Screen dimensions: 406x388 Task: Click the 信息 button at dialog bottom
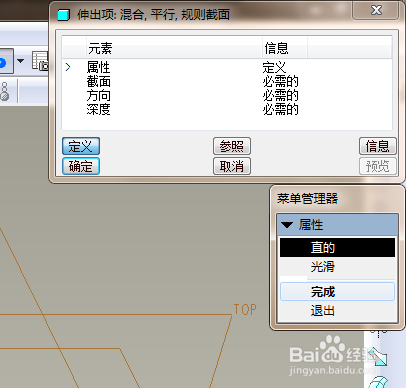pyautogui.click(x=378, y=146)
